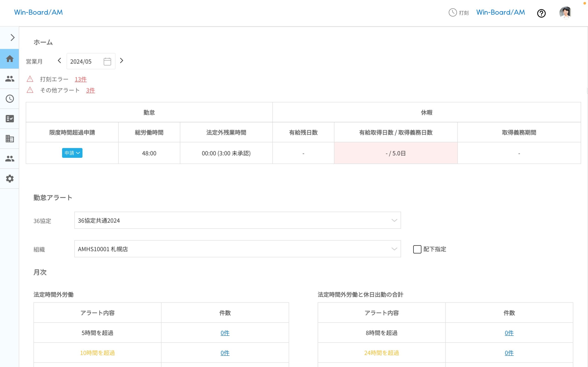The height and width of the screenshot is (367, 588).
Task: Select the staff management people icon in sidebar
Action: [x=9, y=78]
